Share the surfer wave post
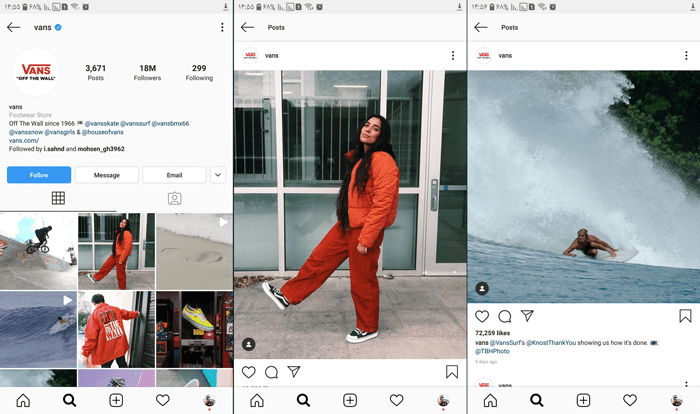Image resolution: width=700 pixels, height=414 pixels. pos(527,316)
